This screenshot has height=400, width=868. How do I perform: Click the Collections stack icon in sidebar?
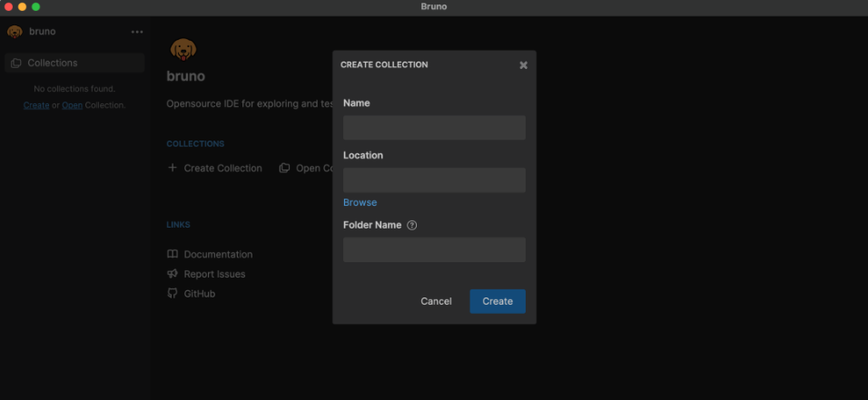tap(16, 63)
